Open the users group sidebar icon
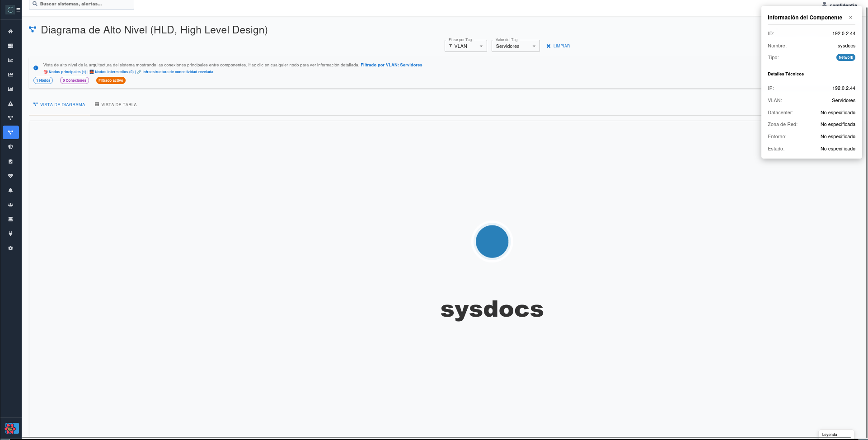This screenshot has height=440, width=868. [10, 205]
